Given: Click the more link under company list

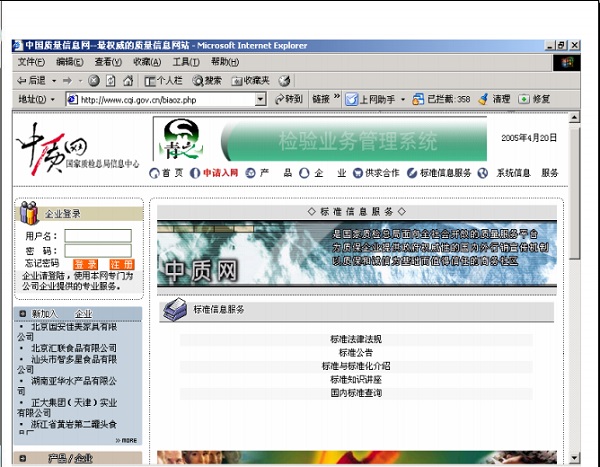Looking at the screenshot, I should point(126,441).
